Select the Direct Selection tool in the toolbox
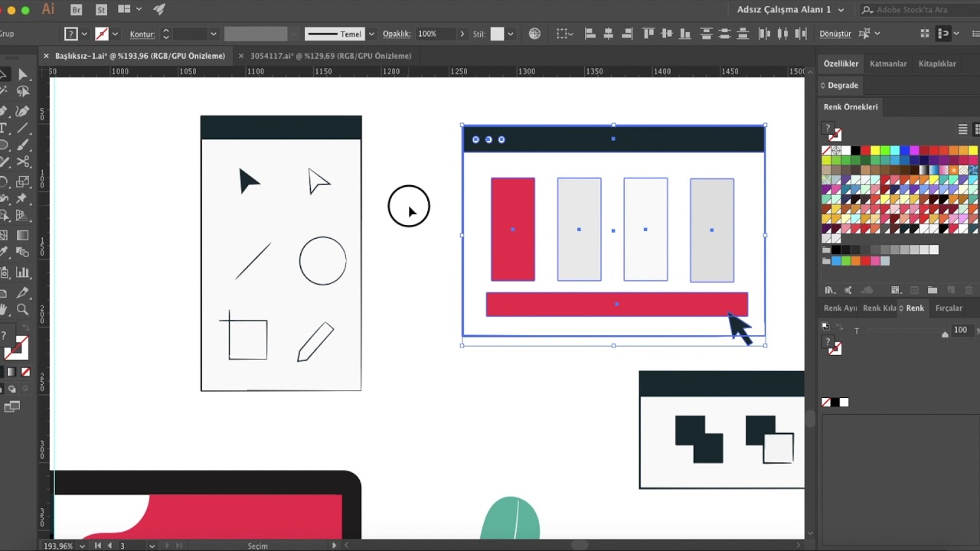The image size is (980, 551). pos(23,74)
